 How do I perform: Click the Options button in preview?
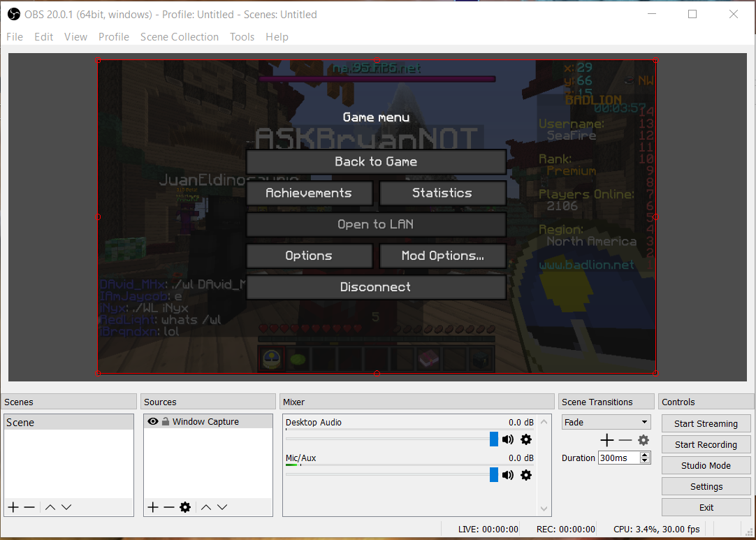pyautogui.click(x=309, y=256)
